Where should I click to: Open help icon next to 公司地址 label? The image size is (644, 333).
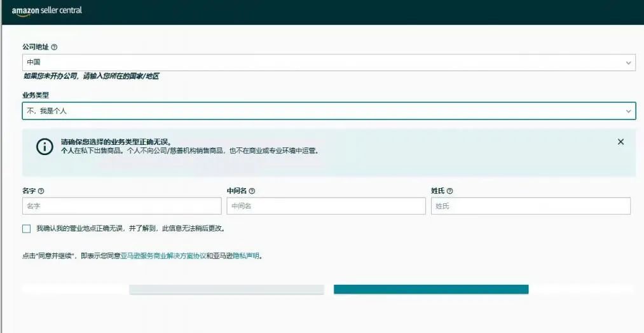[54, 47]
